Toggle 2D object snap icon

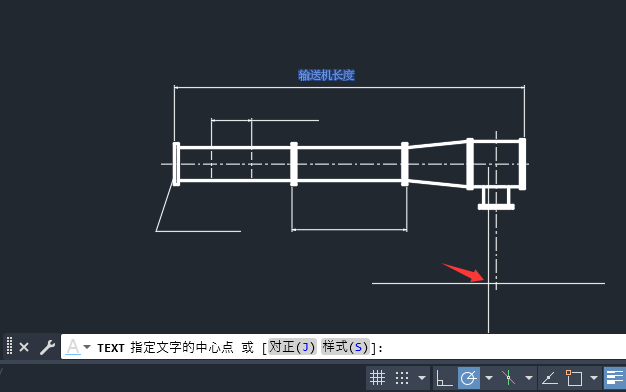(x=574, y=378)
